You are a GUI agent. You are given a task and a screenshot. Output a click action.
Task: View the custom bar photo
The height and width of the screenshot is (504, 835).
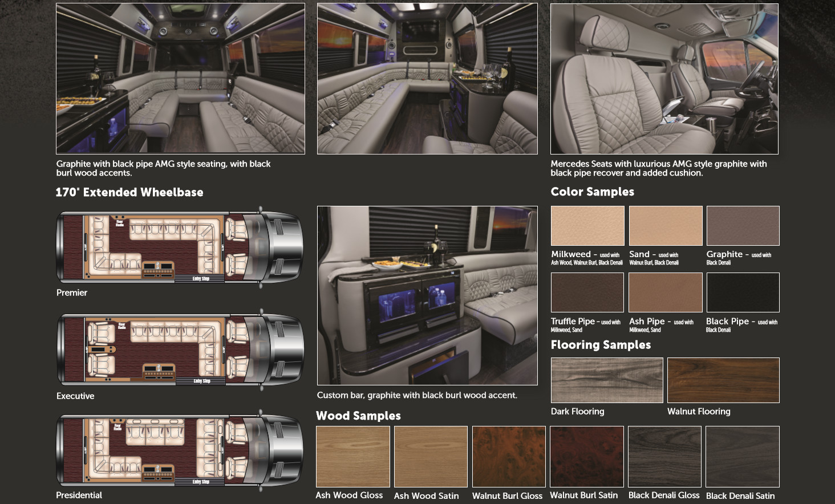pyautogui.click(x=427, y=295)
